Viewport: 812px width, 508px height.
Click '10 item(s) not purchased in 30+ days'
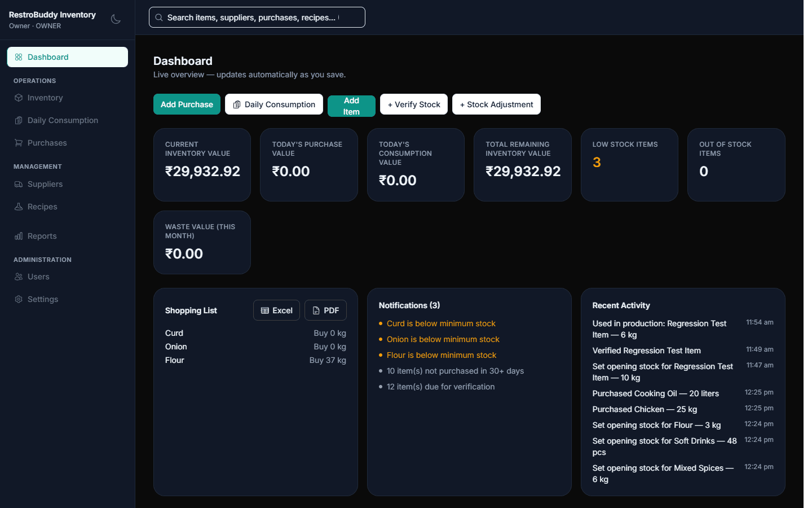click(455, 371)
